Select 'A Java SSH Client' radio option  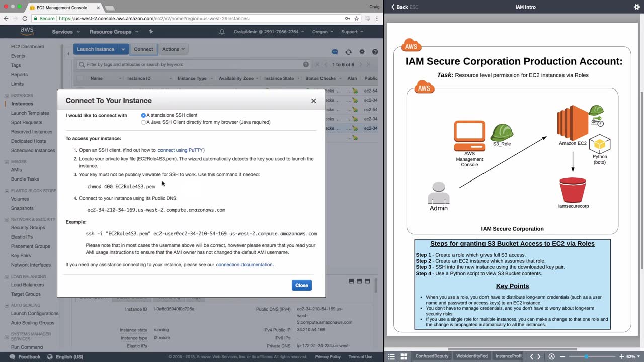143,122
